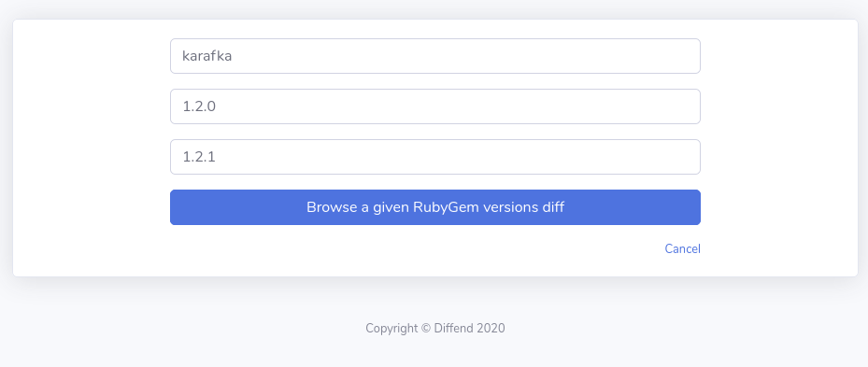Select the topmost input in the form
868x367 pixels.
pos(435,56)
